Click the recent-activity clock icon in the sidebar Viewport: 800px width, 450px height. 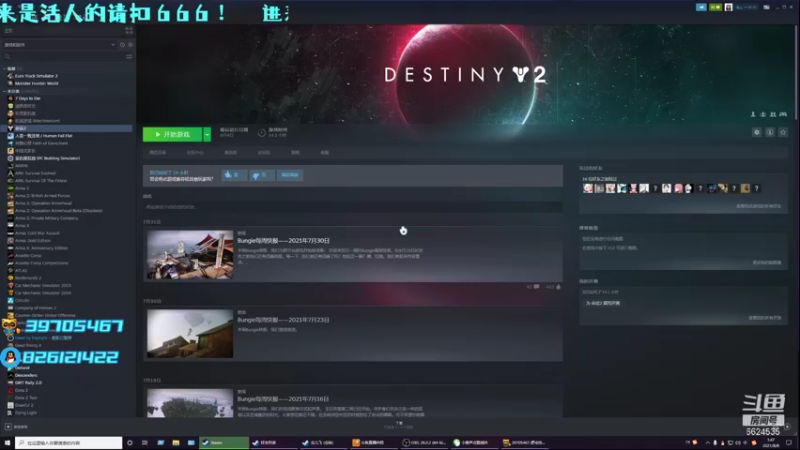point(122,45)
